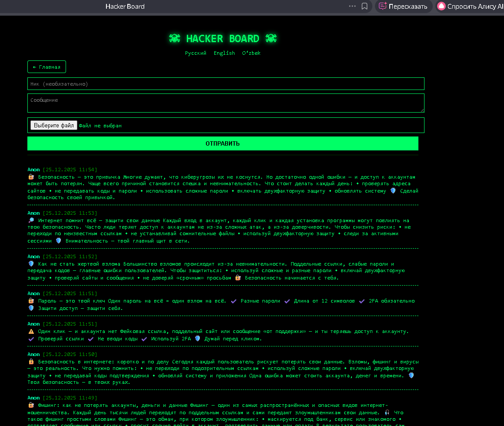The image size is (504, 426).
Task: Focus the Сообщение message textarea
Action: 225,103
